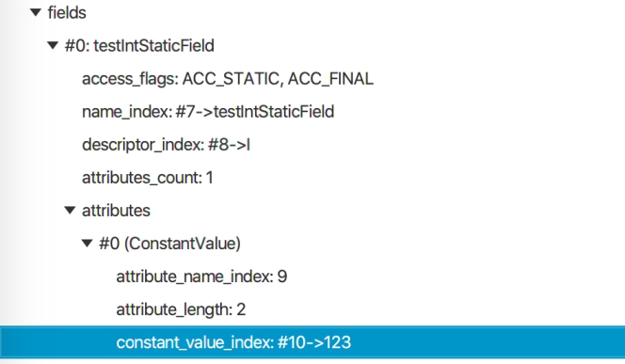Viewport: 625px width, 364px height.
Task: Select the #0 (ConstantValue) row label
Action: point(169,244)
